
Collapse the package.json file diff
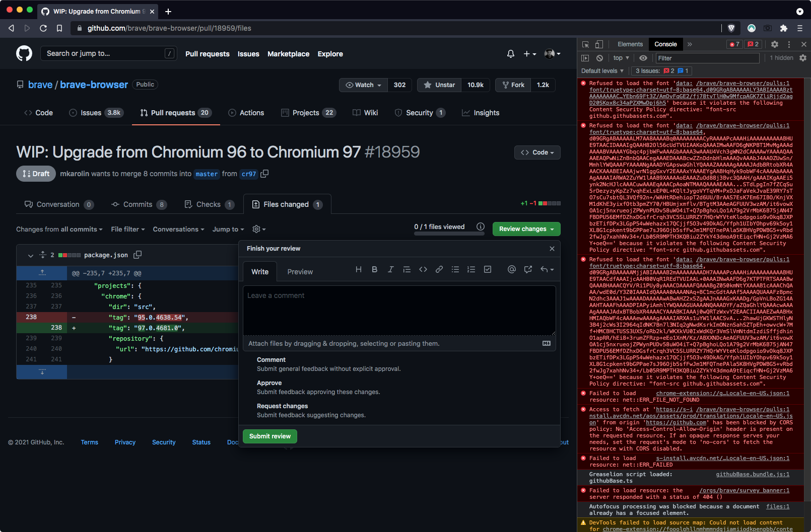(x=31, y=255)
